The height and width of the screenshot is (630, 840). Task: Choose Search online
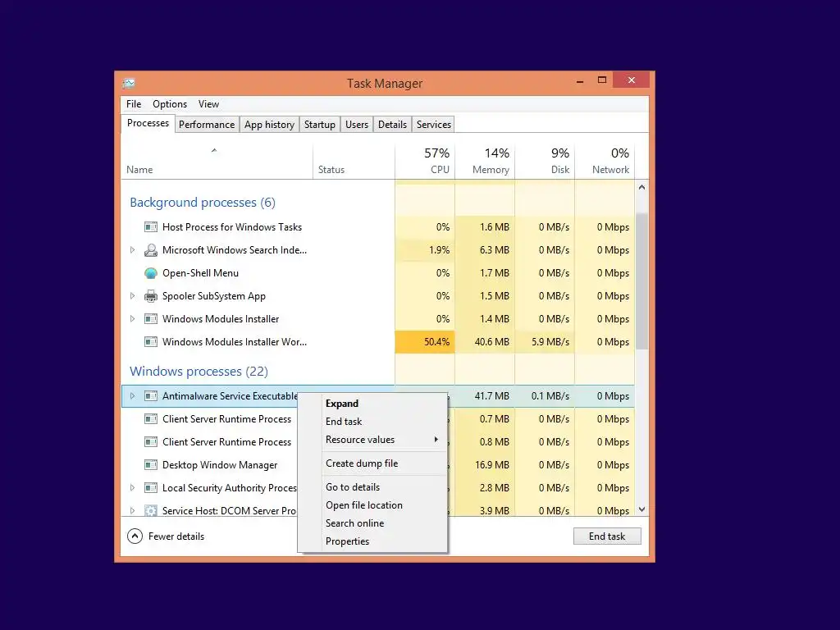[x=372, y=523]
